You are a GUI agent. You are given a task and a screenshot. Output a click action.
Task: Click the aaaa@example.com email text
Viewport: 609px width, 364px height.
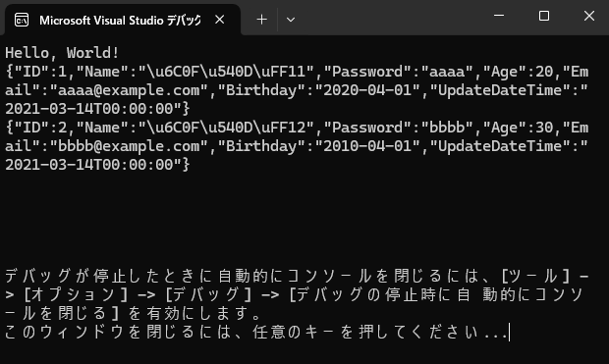tap(128, 90)
